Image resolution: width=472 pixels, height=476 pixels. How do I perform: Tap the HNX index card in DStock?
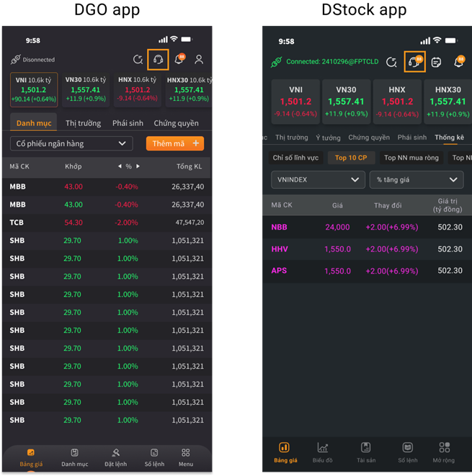397,102
